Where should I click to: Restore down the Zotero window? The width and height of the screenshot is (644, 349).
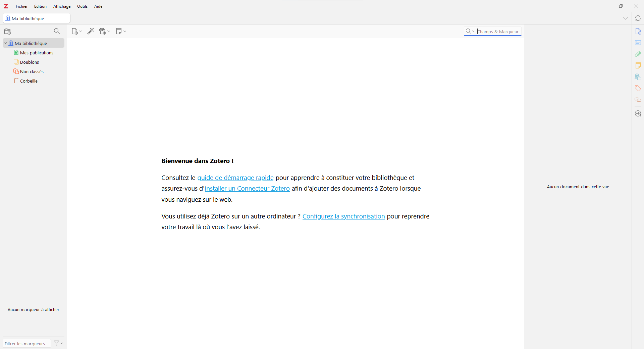click(x=621, y=6)
